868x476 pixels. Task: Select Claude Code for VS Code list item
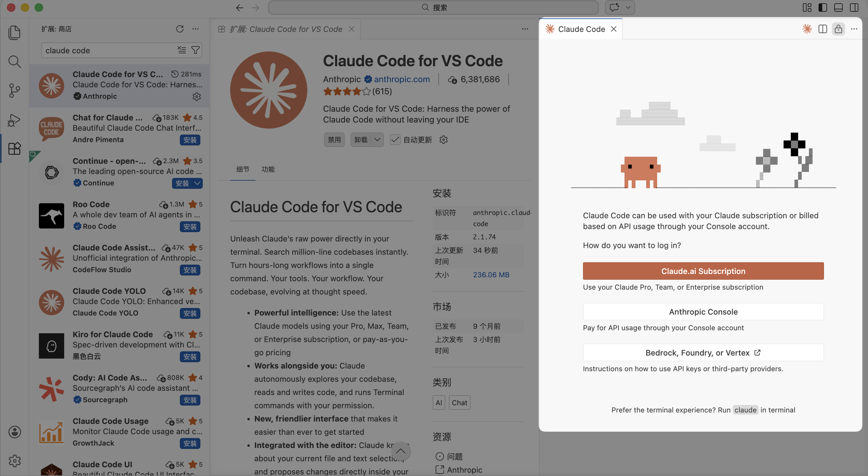(119, 86)
